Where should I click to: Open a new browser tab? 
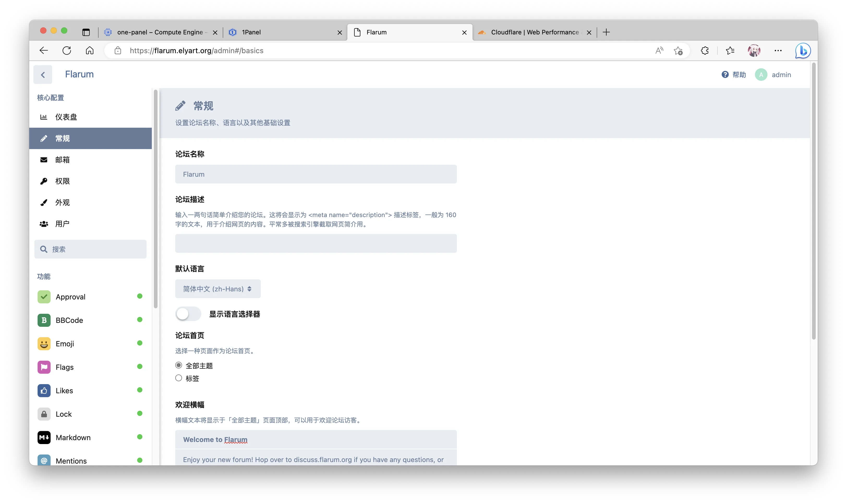(x=606, y=32)
